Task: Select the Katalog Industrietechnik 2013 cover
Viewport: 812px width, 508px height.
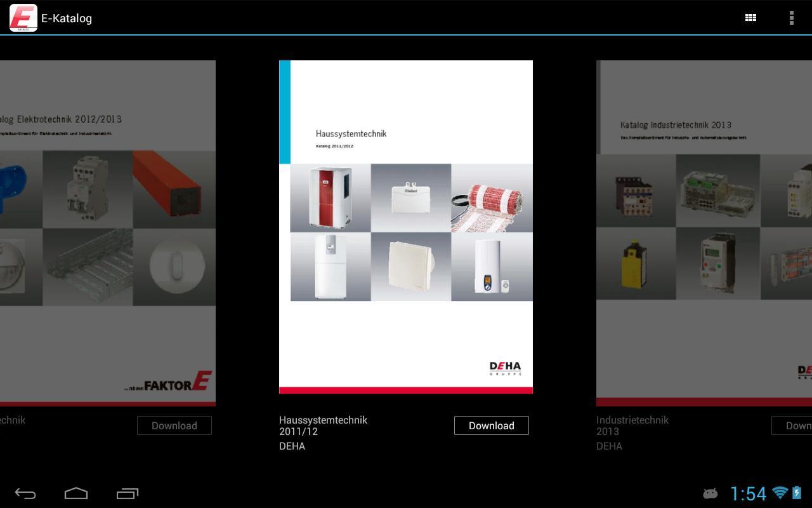Action: click(704, 233)
